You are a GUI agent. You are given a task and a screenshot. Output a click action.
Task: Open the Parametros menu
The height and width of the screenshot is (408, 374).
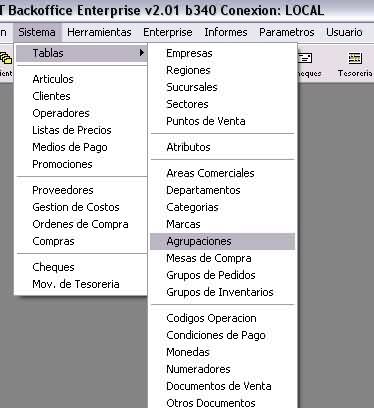(287, 32)
